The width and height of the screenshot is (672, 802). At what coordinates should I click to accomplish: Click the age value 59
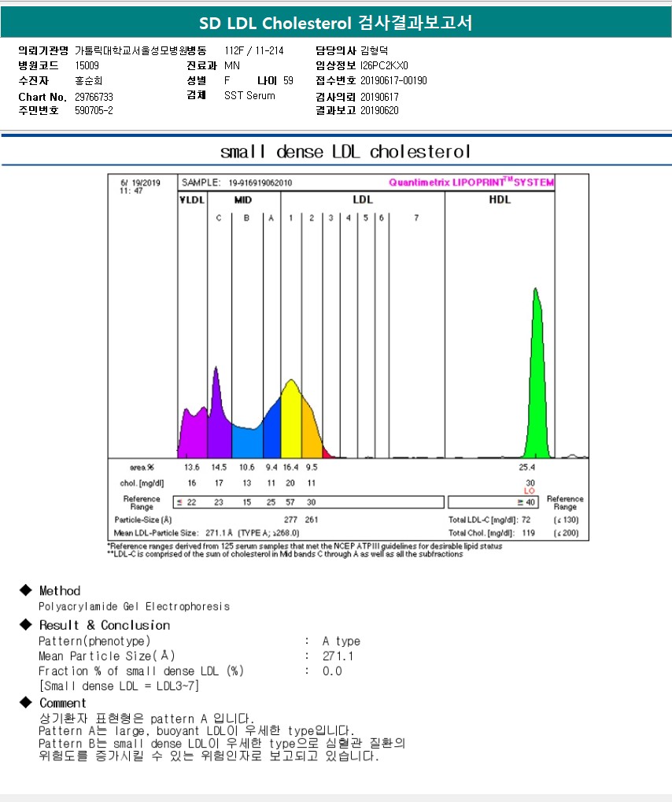[x=289, y=81]
